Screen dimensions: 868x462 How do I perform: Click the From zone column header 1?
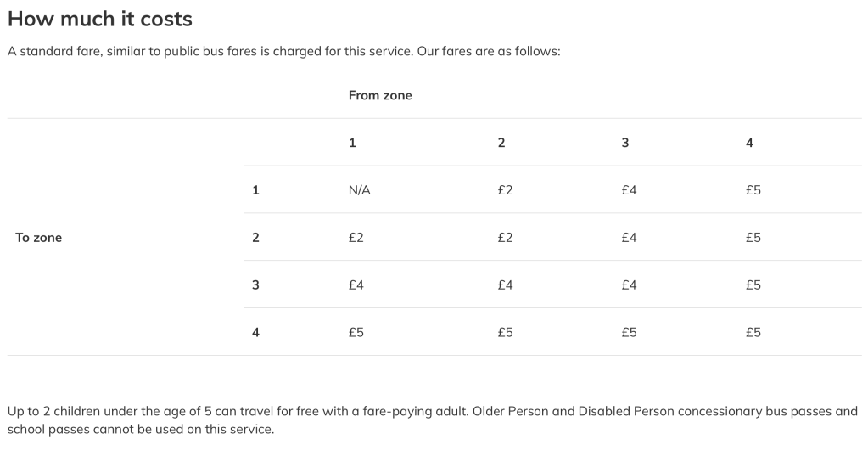point(352,143)
